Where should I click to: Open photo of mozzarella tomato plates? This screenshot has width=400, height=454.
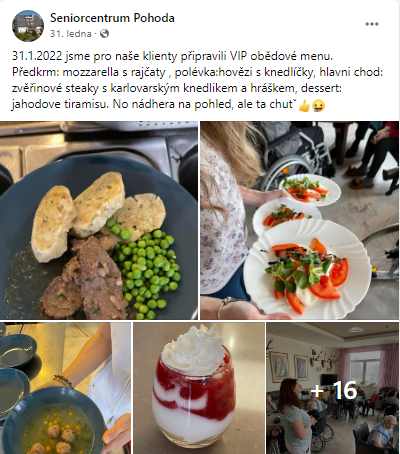[299, 220]
